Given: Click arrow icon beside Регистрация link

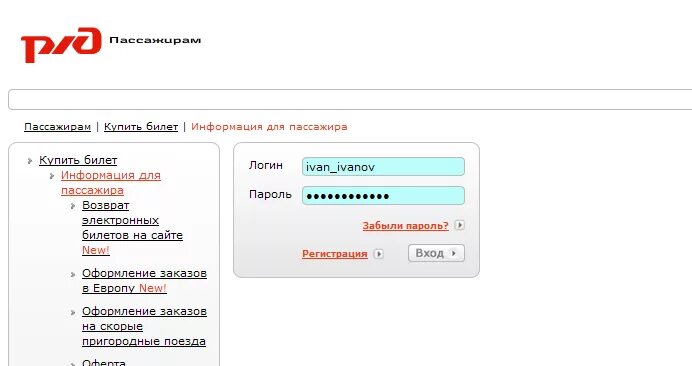Looking at the screenshot, I should (379, 254).
